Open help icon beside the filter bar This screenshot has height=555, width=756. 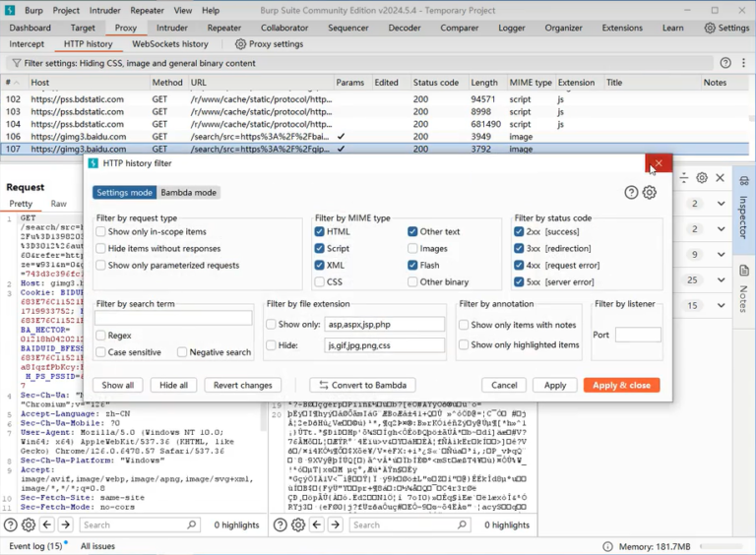(x=725, y=63)
